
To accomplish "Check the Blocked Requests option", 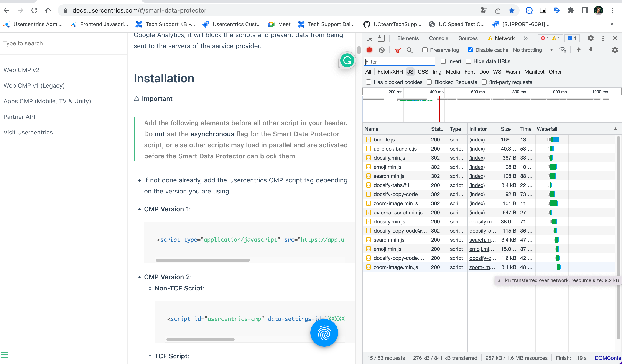I will (x=429, y=82).
